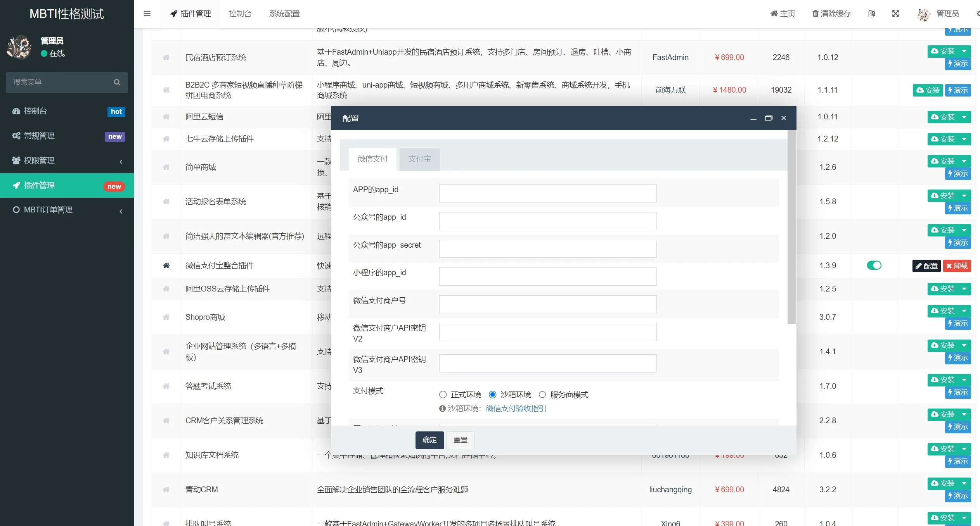Click the 管理员 avatar image
Screen dimensions: 980x526
(x=923, y=14)
